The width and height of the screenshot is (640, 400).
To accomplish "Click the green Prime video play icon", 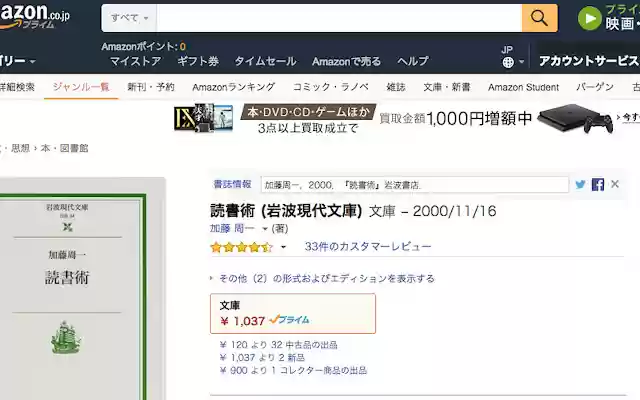I will pos(589,18).
